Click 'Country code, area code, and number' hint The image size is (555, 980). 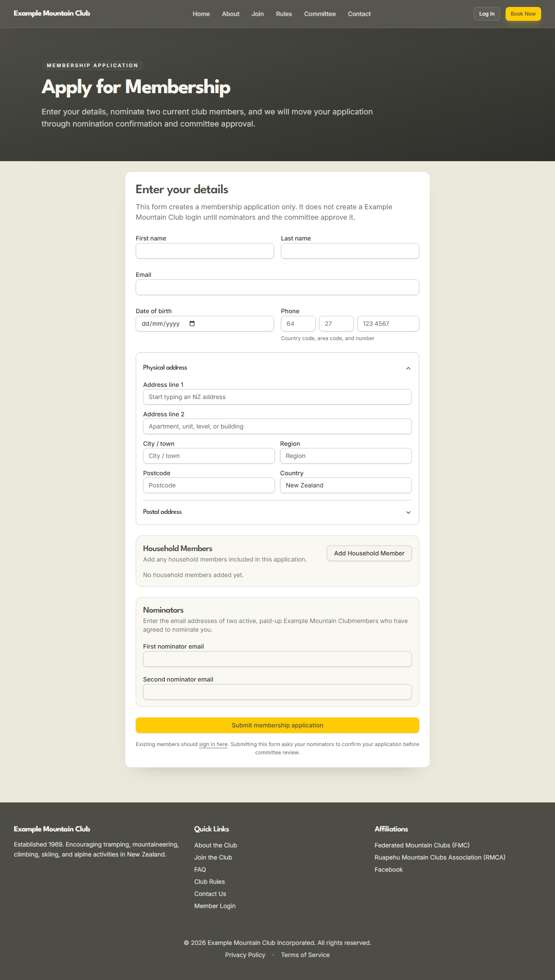328,338
